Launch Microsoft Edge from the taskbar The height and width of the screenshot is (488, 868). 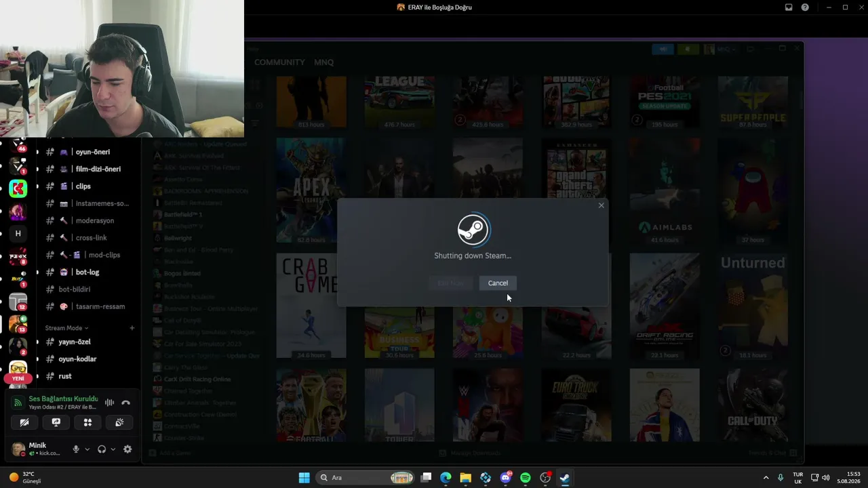pos(446,478)
